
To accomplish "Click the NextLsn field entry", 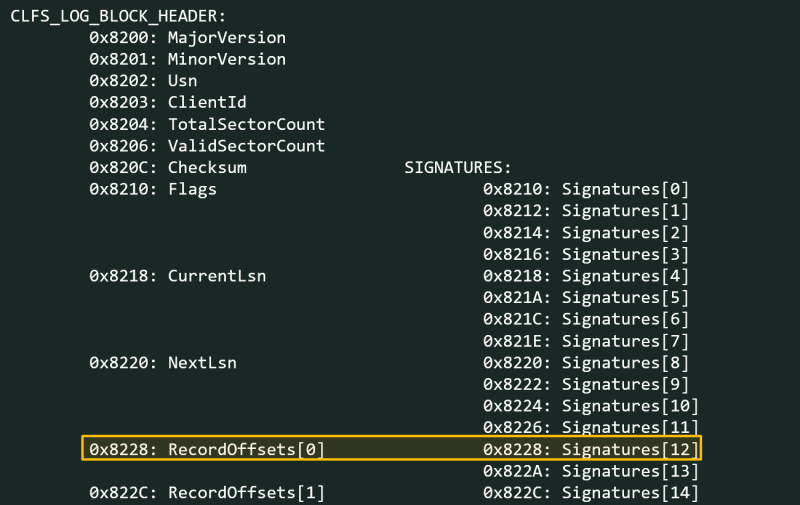I will [162, 362].
